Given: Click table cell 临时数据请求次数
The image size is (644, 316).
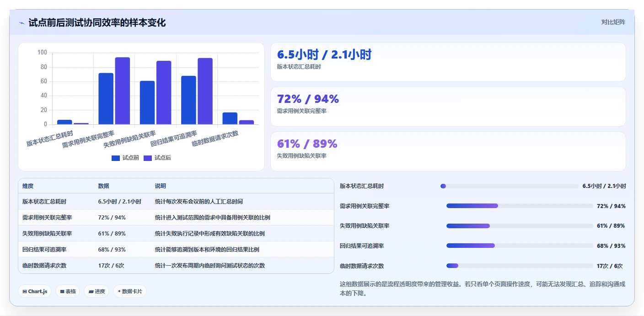Looking at the screenshot, I should pyautogui.click(x=44, y=266).
